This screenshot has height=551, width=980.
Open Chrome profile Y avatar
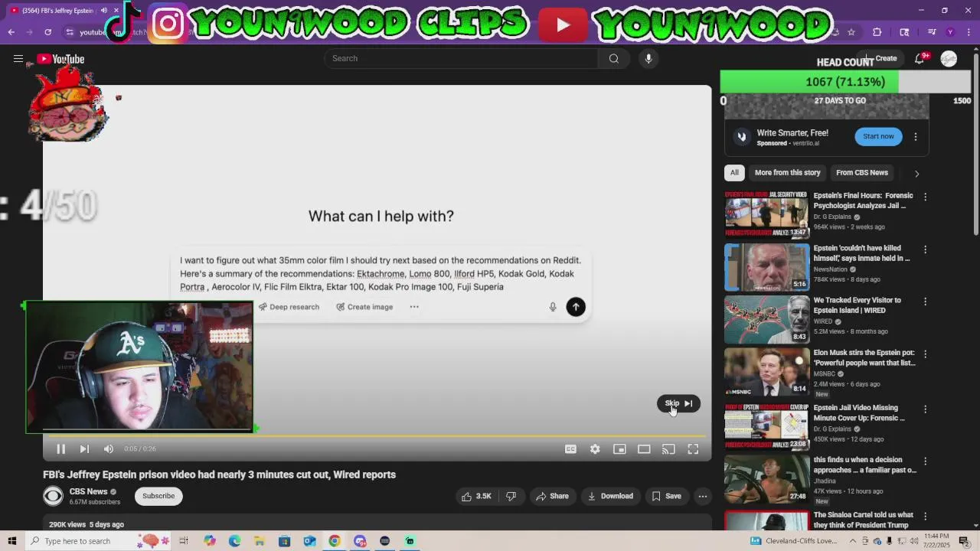950,32
